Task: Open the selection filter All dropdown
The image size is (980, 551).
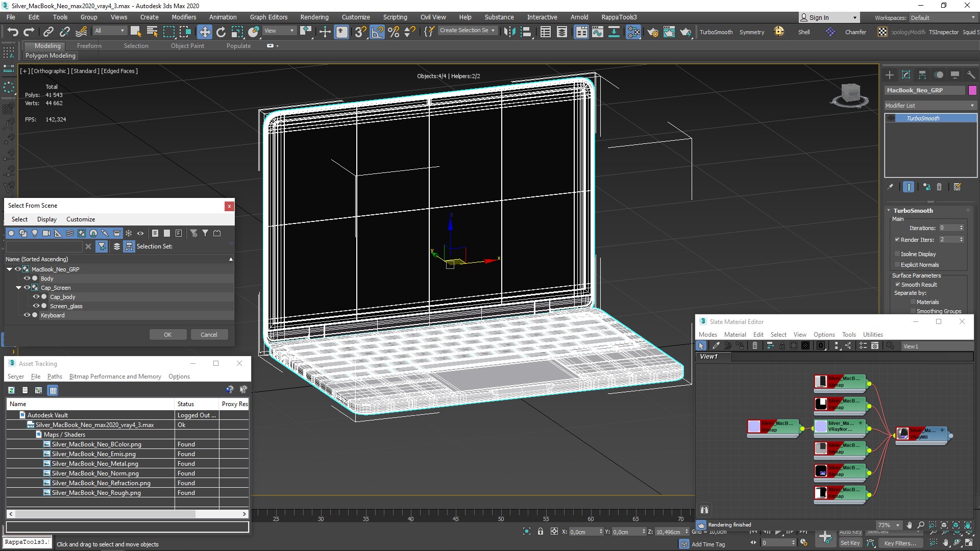Action: coord(109,31)
